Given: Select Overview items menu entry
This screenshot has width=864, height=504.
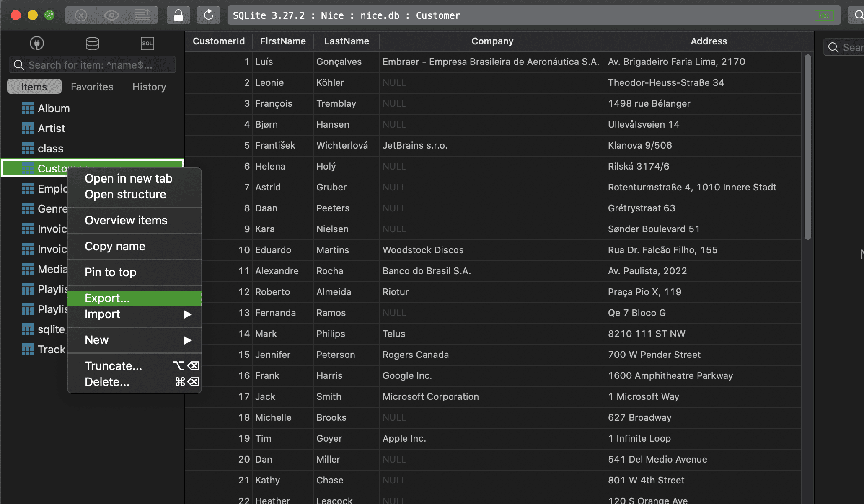Looking at the screenshot, I should (135, 221).
